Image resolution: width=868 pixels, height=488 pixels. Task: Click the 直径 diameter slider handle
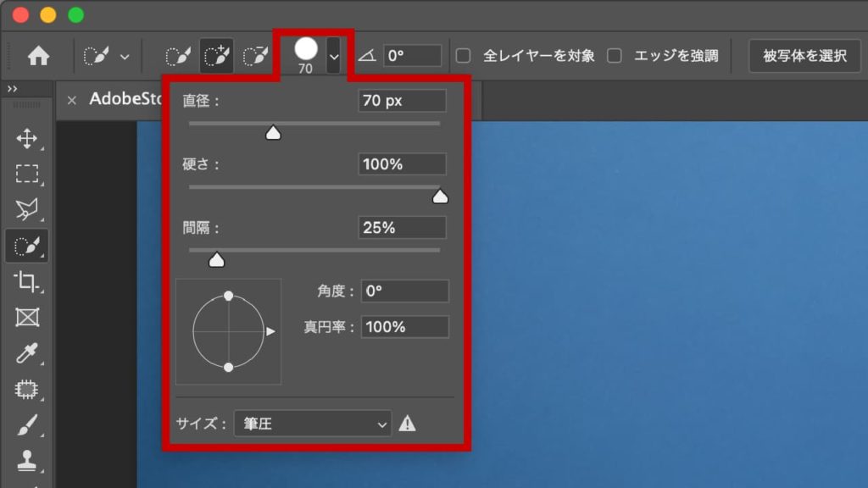(x=273, y=133)
